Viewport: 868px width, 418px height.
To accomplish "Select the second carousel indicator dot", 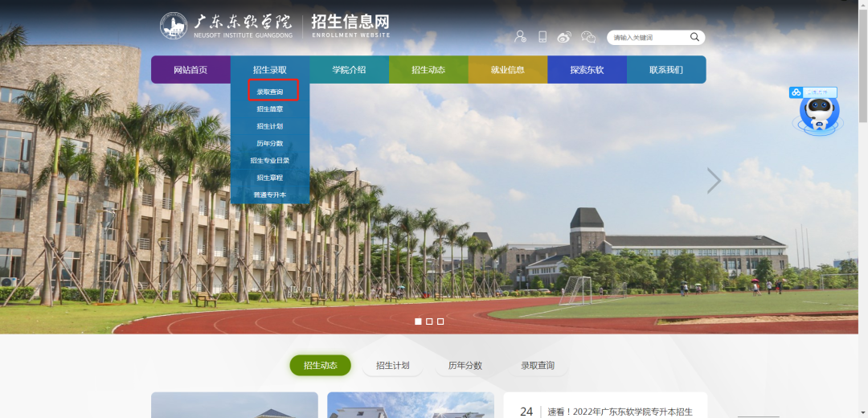I will (x=429, y=322).
